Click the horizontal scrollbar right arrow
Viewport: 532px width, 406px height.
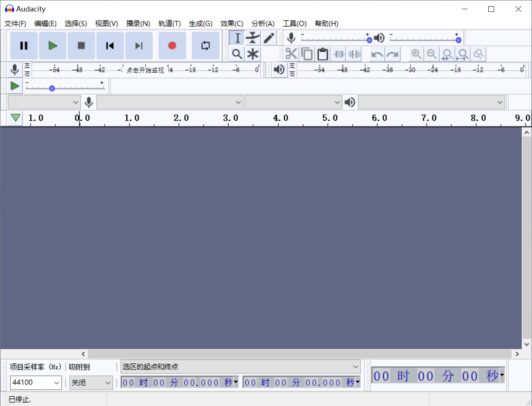[x=517, y=354]
